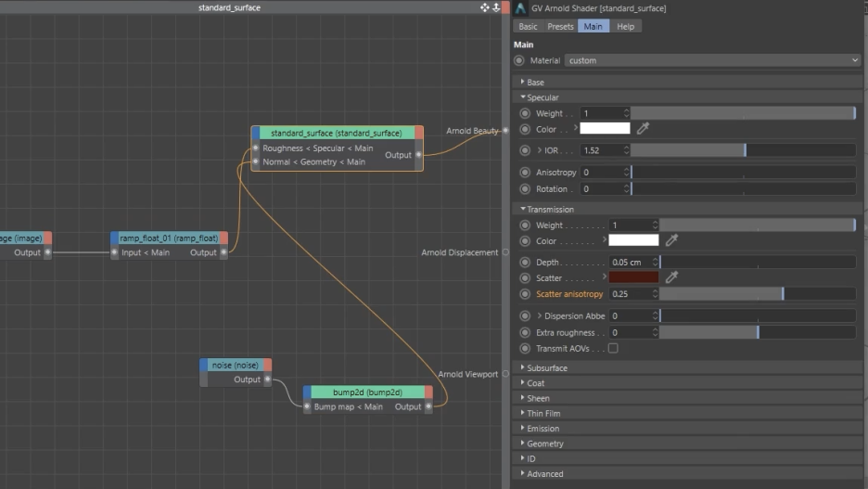Toggle animation dot for Specular Color

pyautogui.click(x=525, y=129)
